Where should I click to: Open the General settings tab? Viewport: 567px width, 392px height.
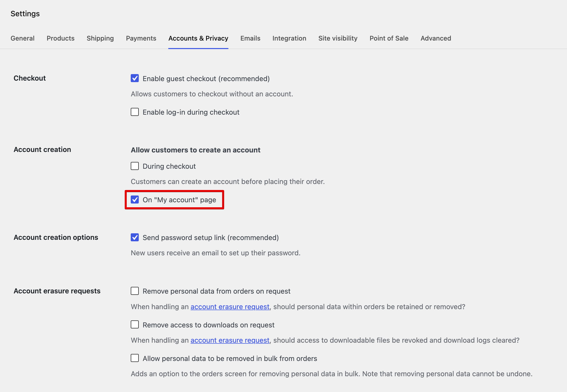(23, 38)
